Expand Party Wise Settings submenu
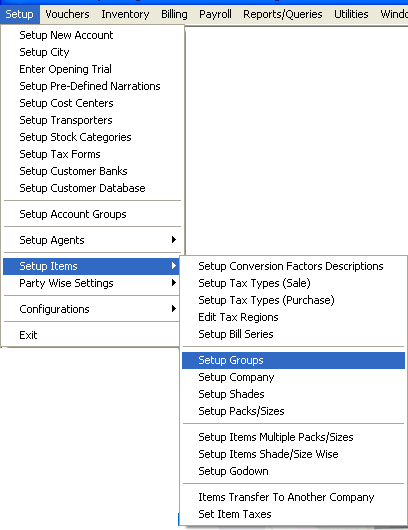 (x=91, y=283)
